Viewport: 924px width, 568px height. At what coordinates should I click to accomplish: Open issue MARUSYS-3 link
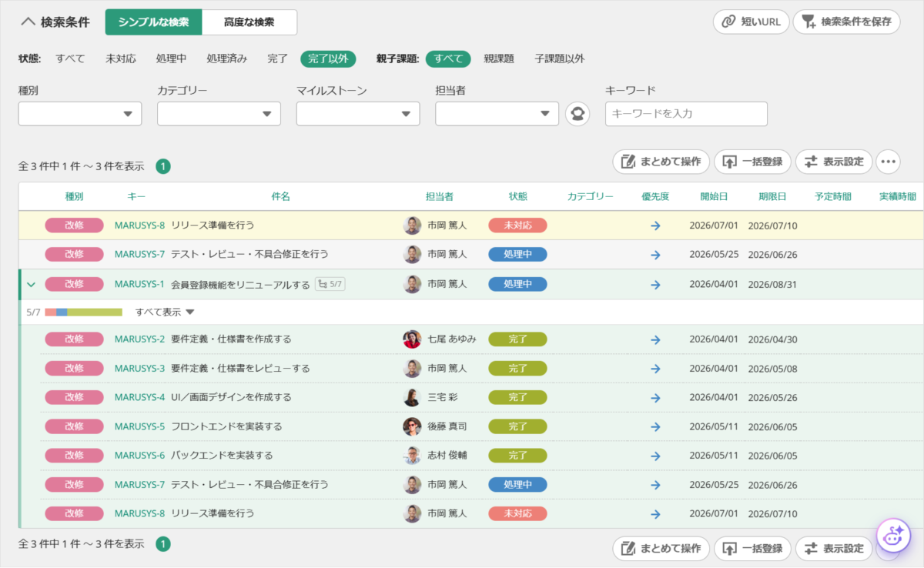pos(139,368)
